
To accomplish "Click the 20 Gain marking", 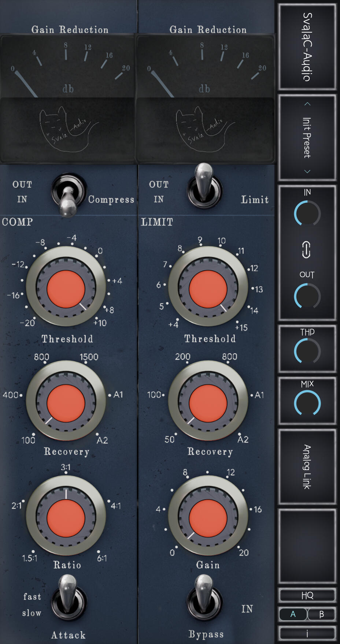I will [244, 552].
